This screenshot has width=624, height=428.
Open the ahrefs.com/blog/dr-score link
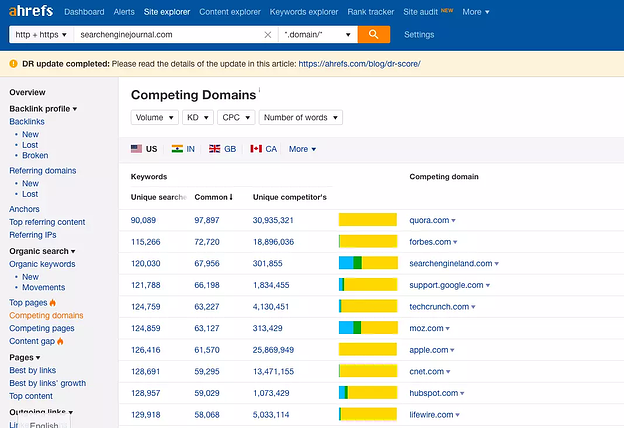[x=359, y=64]
